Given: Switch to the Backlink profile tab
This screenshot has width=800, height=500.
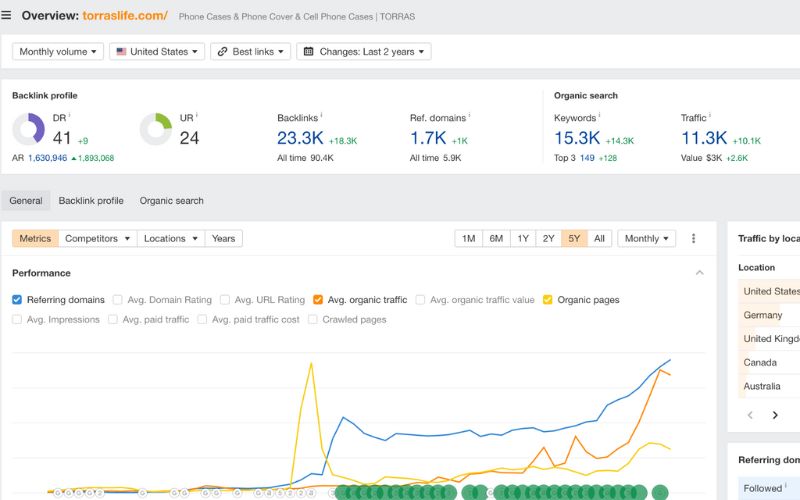Looking at the screenshot, I should pos(91,201).
